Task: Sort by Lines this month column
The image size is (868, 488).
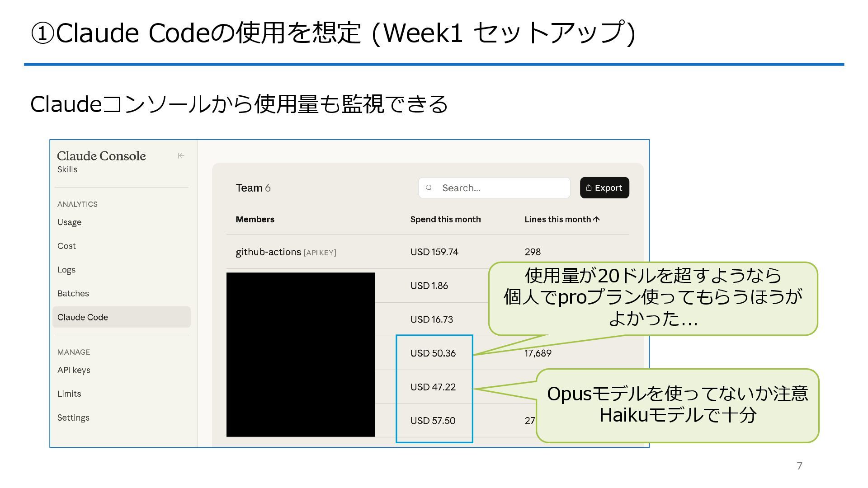Action: click(557, 220)
